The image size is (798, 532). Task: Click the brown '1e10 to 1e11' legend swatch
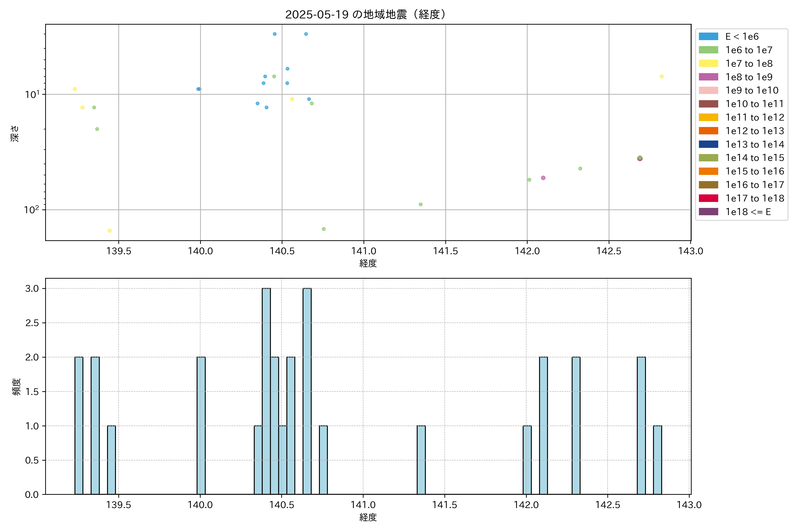(x=708, y=104)
